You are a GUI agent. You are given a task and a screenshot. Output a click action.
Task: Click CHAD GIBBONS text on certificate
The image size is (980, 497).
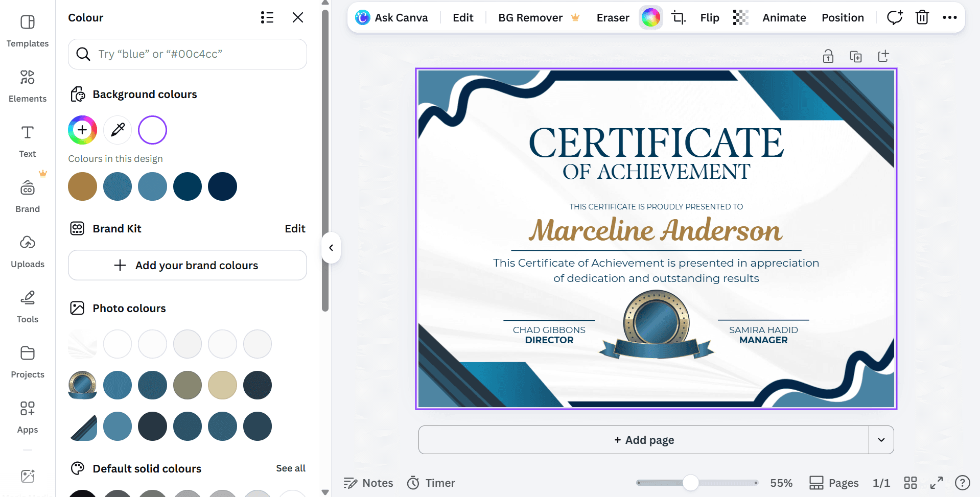(x=549, y=330)
